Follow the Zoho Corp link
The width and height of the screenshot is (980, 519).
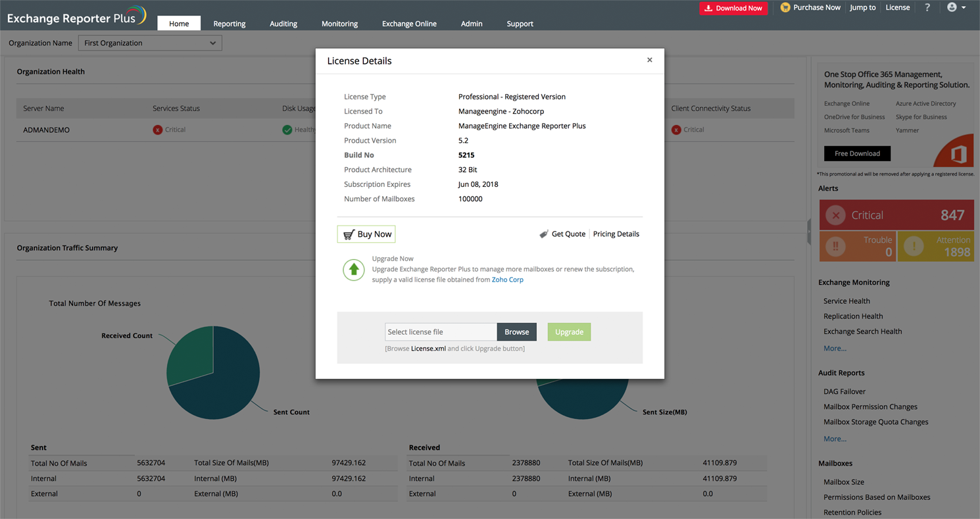point(508,280)
